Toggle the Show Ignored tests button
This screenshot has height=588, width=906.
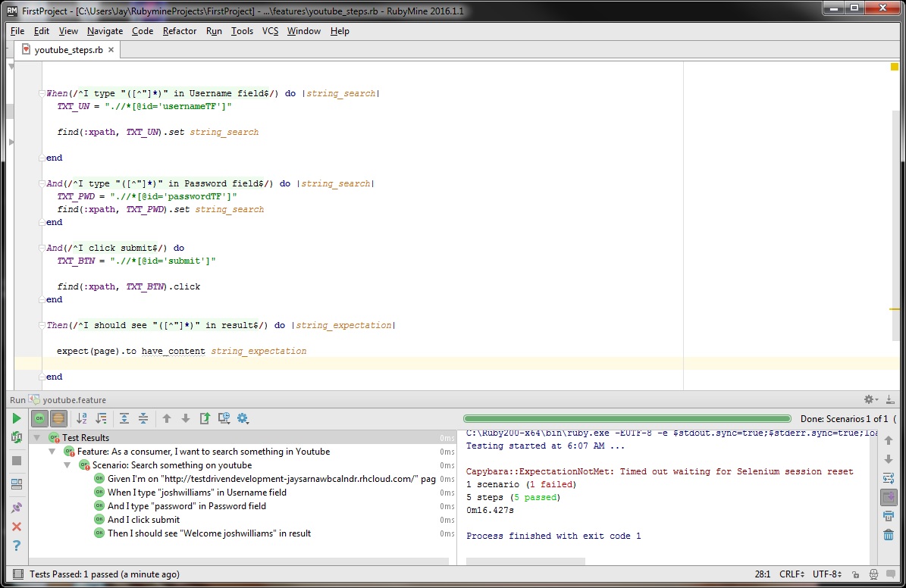[x=58, y=418]
